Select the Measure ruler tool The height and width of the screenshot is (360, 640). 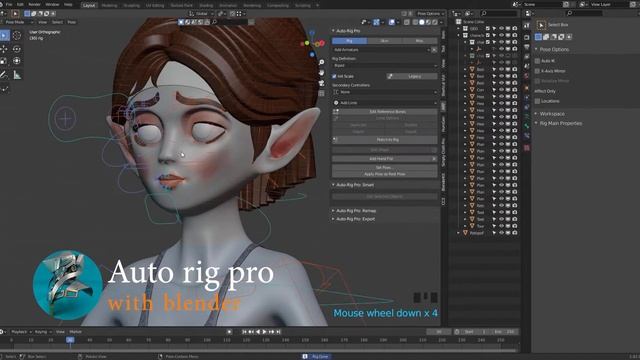[x=17, y=75]
